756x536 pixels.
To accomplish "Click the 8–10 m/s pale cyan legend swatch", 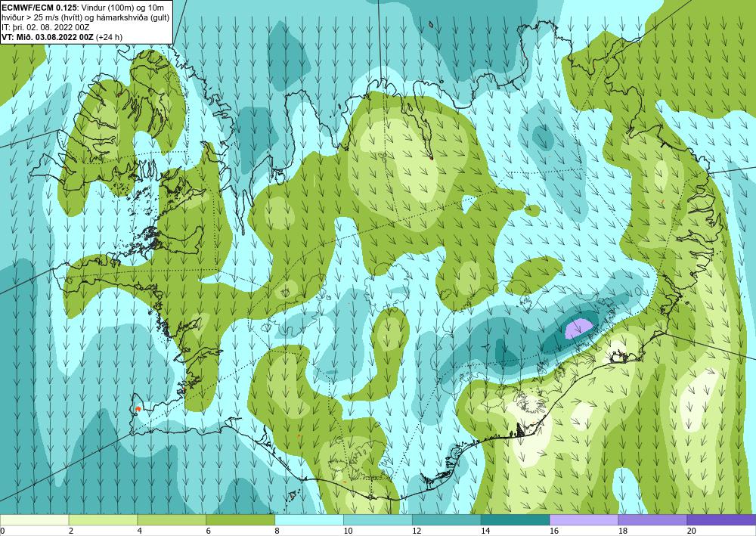I will [x=309, y=519].
